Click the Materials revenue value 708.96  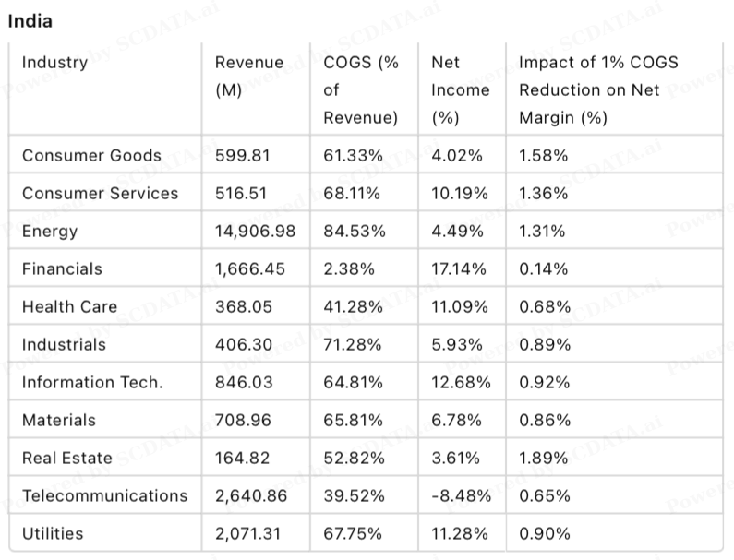click(x=243, y=421)
